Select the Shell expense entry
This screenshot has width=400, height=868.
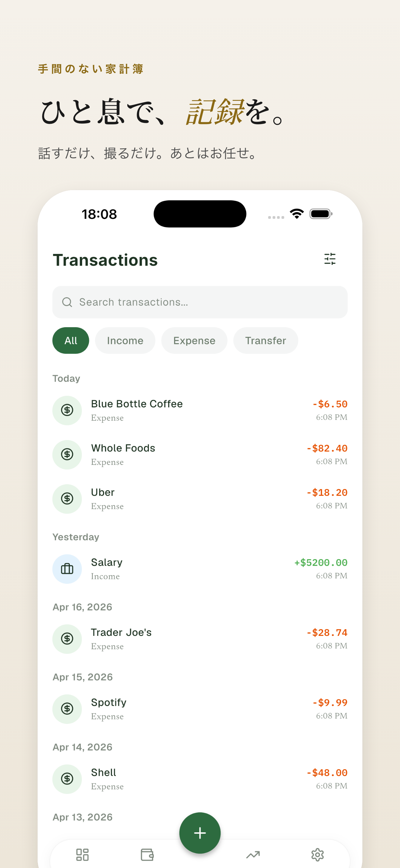pyautogui.click(x=200, y=779)
